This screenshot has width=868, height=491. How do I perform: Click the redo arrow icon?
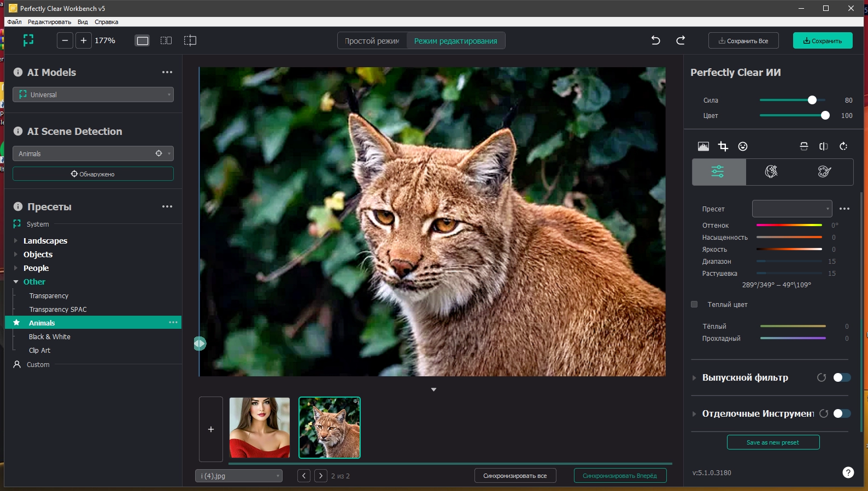pos(681,40)
